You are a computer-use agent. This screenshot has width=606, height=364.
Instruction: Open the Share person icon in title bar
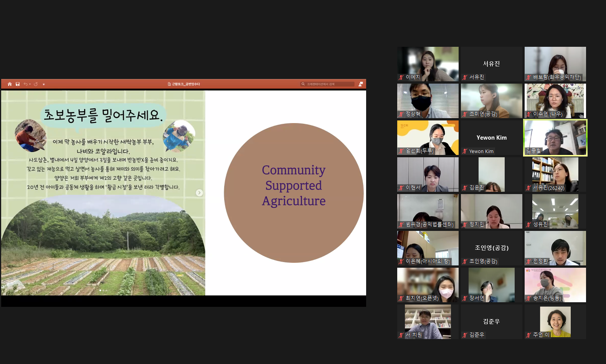[360, 84]
